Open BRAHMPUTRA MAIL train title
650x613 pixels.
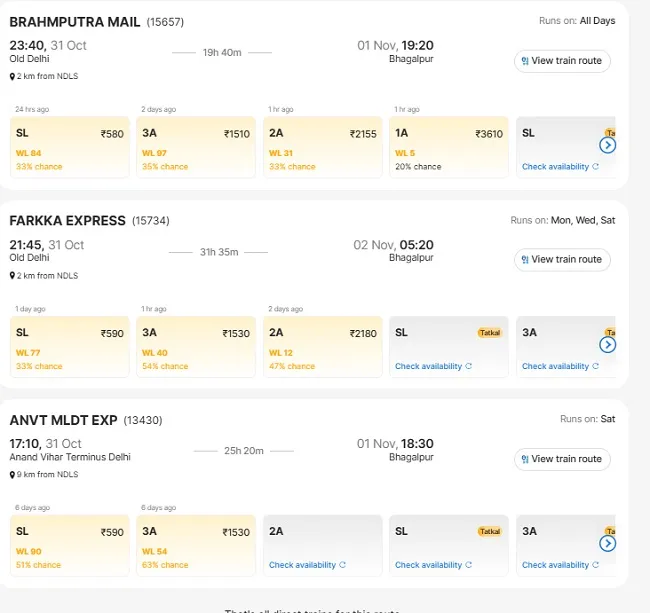[75, 22]
